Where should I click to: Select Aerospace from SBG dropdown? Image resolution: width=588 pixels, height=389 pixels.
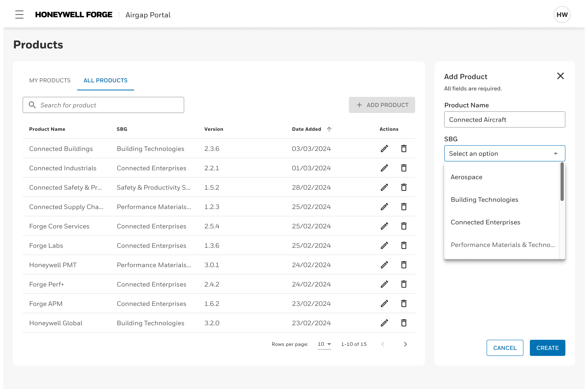467,177
